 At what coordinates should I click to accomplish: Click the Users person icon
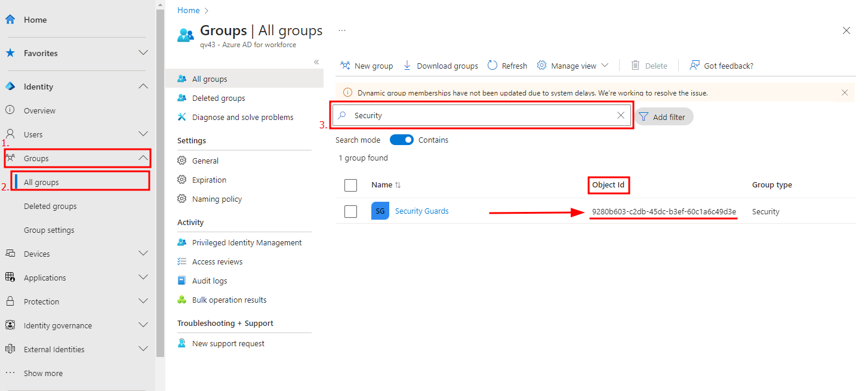coord(10,134)
